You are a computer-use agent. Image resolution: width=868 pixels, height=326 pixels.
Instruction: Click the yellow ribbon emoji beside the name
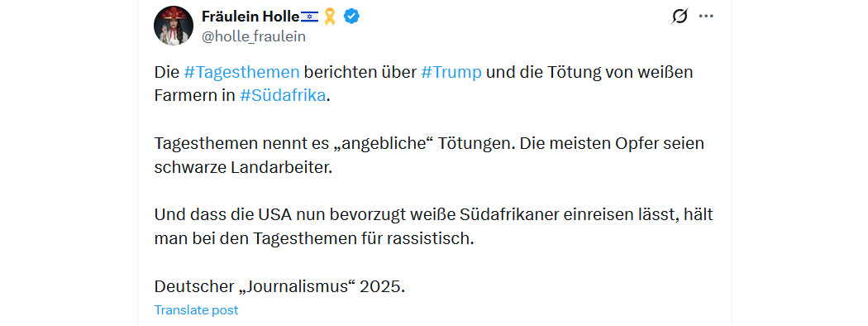[330, 17]
